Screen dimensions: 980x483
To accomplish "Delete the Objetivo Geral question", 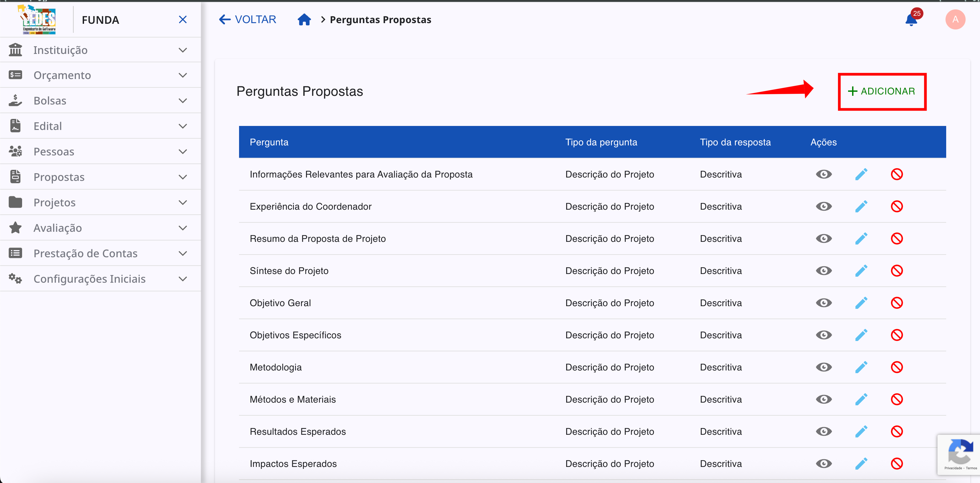I will coord(897,302).
